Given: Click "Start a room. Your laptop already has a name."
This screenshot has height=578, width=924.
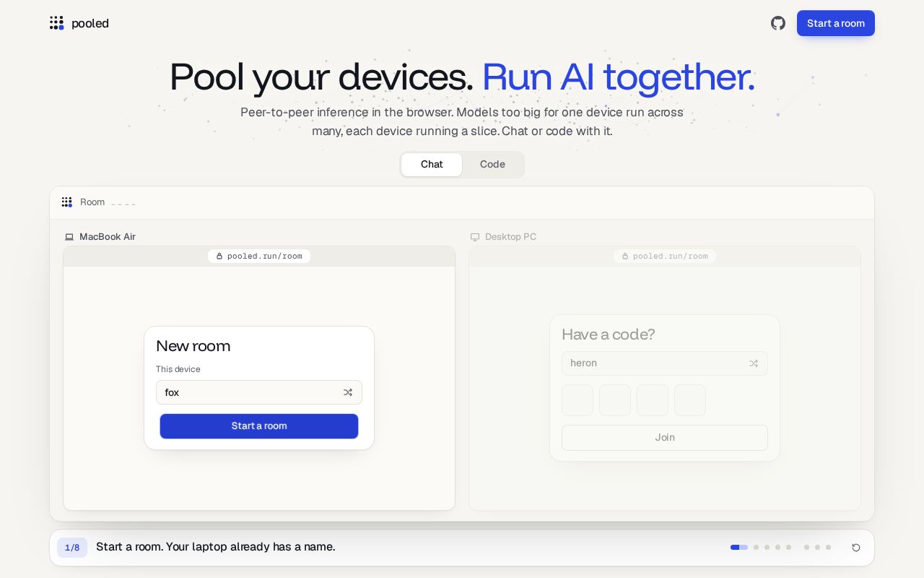Looking at the screenshot, I should 216,547.
